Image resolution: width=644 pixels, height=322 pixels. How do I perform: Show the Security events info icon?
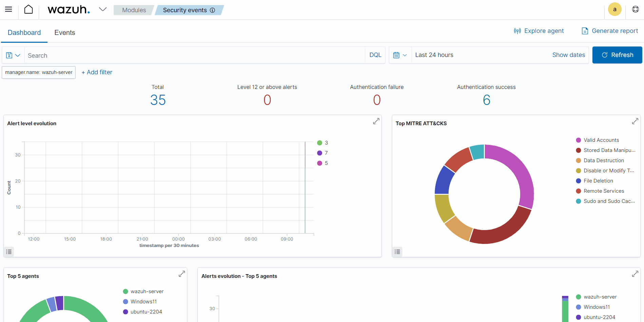pyautogui.click(x=213, y=10)
